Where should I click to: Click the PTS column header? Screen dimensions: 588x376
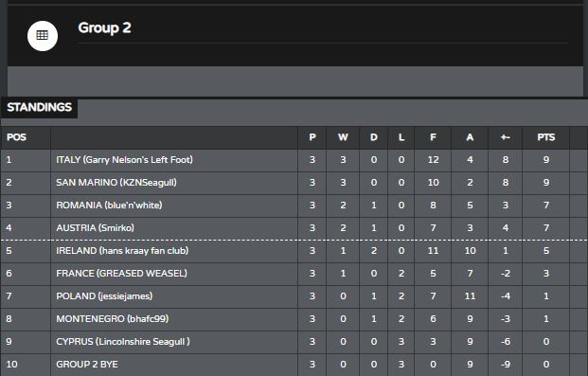[545, 137]
